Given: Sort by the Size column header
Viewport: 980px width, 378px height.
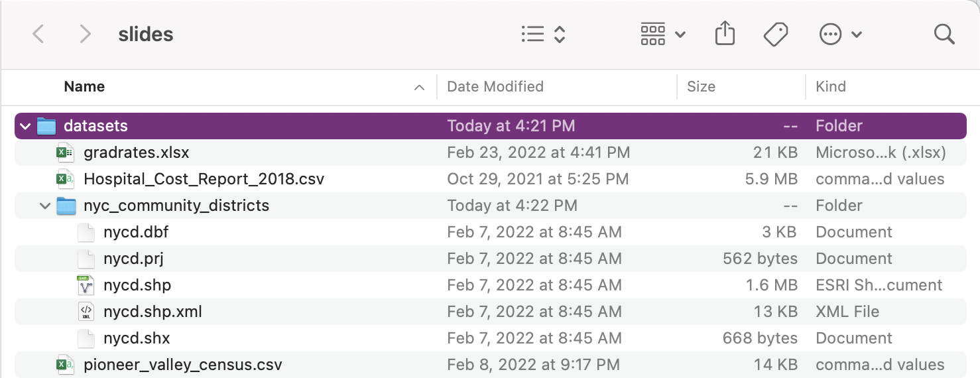Looking at the screenshot, I should tap(701, 87).
